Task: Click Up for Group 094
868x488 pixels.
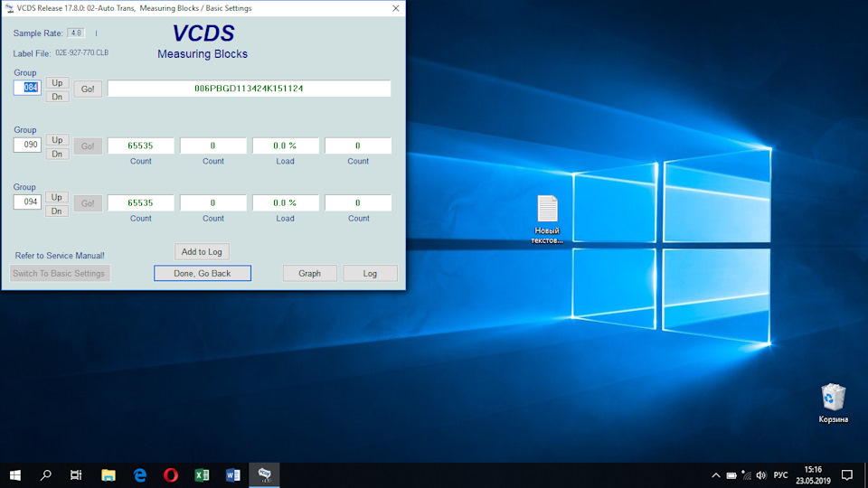Action: click(x=57, y=197)
